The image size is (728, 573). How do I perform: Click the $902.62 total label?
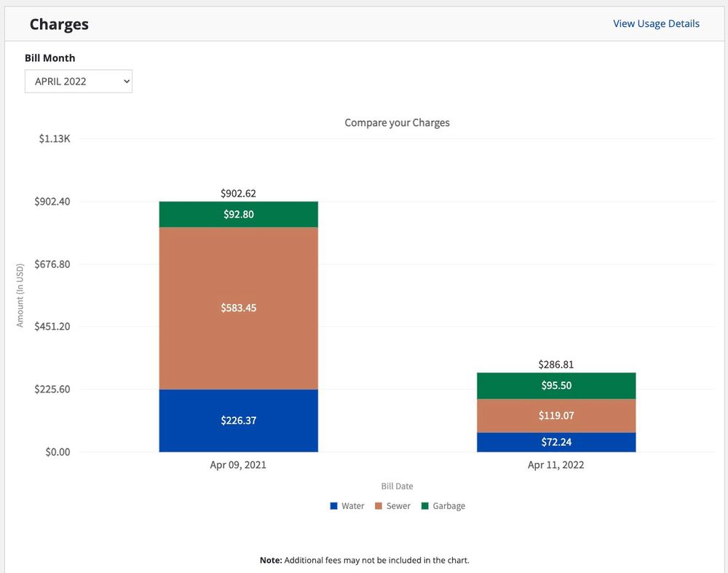click(239, 194)
